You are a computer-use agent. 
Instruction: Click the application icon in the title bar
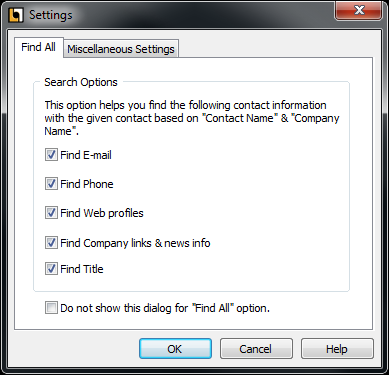tap(16, 15)
